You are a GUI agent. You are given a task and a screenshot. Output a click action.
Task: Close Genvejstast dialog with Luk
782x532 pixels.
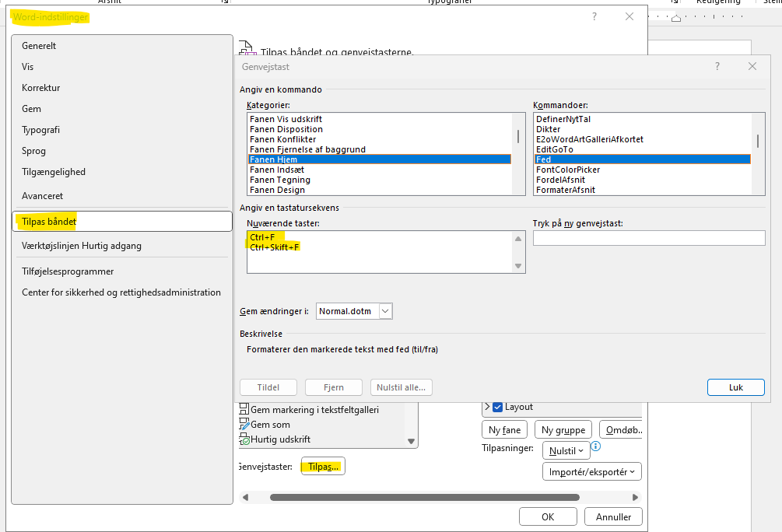pos(735,387)
